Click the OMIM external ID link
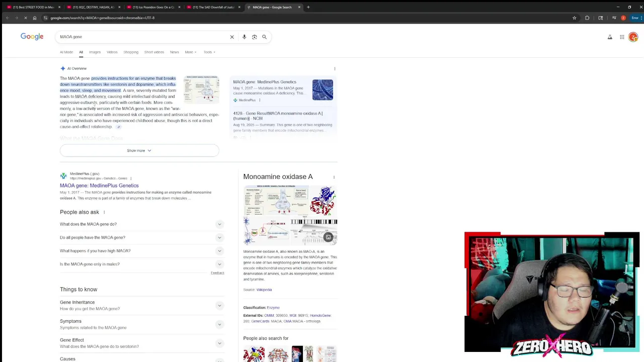Image resolution: width=644 pixels, height=362 pixels. click(x=269, y=315)
